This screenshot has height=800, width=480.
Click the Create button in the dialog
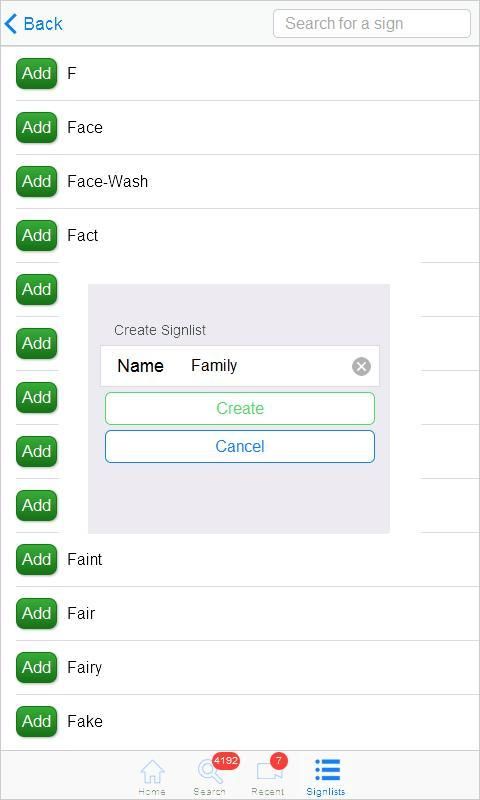240,408
